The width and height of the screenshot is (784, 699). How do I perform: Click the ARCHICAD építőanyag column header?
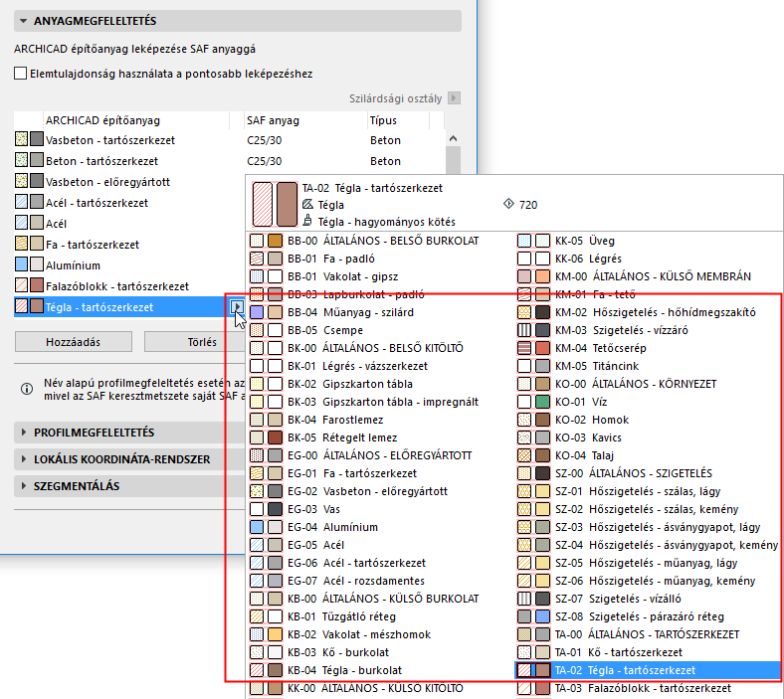click(x=136, y=120)
